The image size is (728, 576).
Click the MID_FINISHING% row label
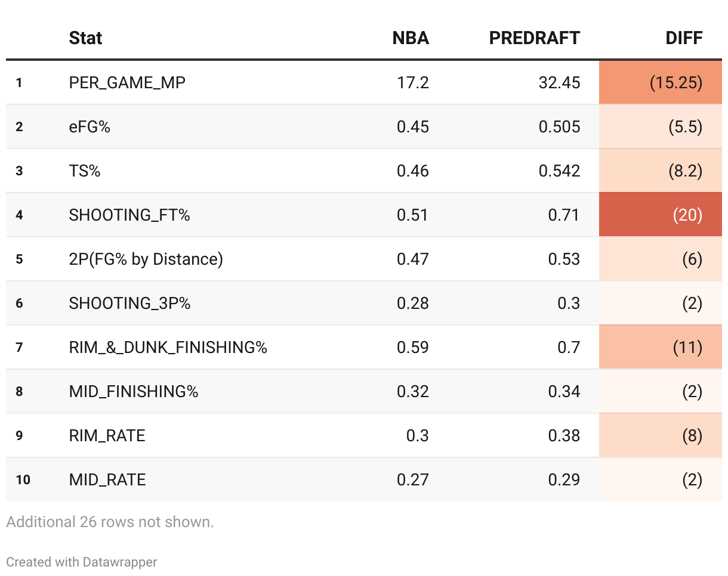pos(134,391)
